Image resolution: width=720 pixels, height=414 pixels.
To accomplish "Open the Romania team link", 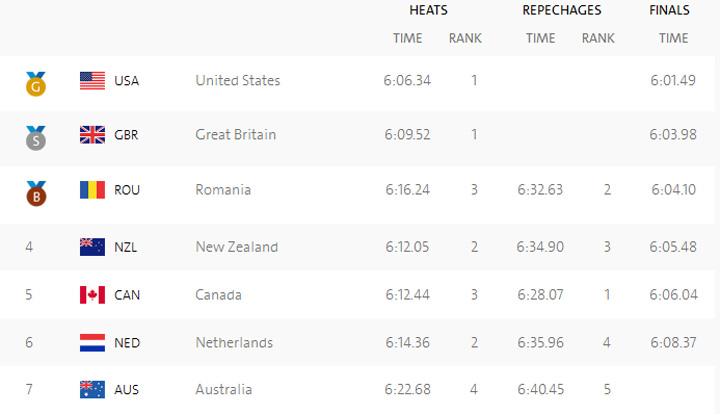I will [x=223, y=190].
